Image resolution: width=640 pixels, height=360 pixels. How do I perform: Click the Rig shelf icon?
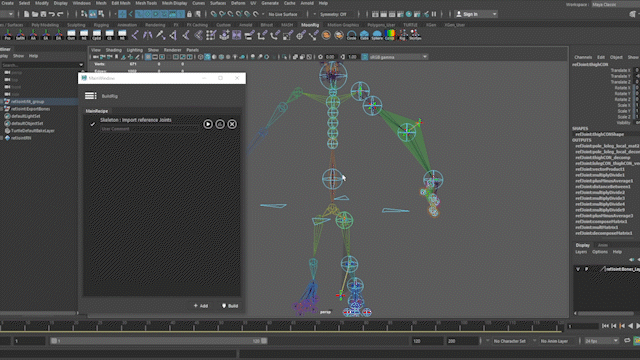[x=402, y=36]
